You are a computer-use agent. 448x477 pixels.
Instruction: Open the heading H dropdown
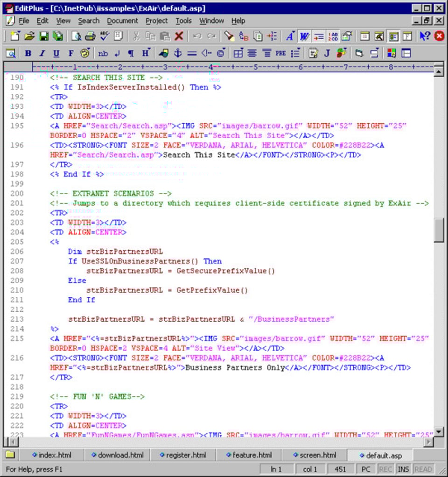(146, 53)
